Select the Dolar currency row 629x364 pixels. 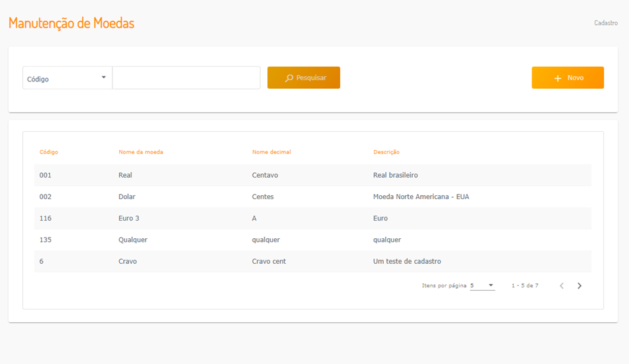pyautogui.click(x=312, y=196)
